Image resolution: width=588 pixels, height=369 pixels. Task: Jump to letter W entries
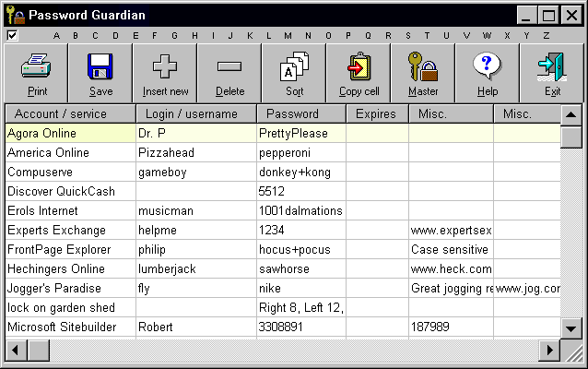click(487, 36)
